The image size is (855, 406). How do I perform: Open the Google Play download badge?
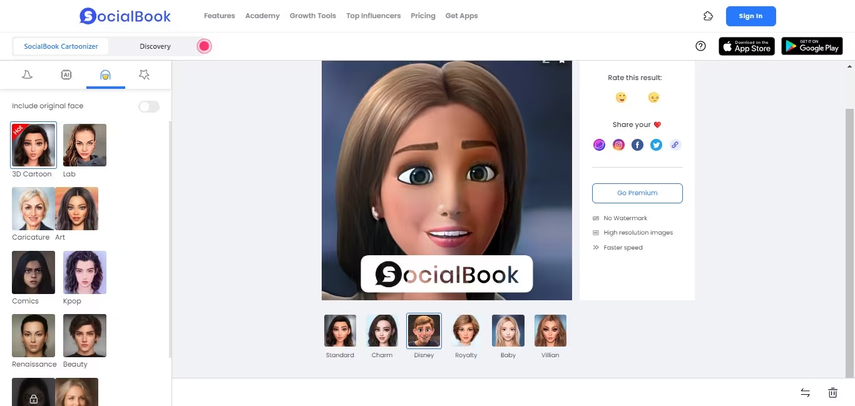pos(812,46)
